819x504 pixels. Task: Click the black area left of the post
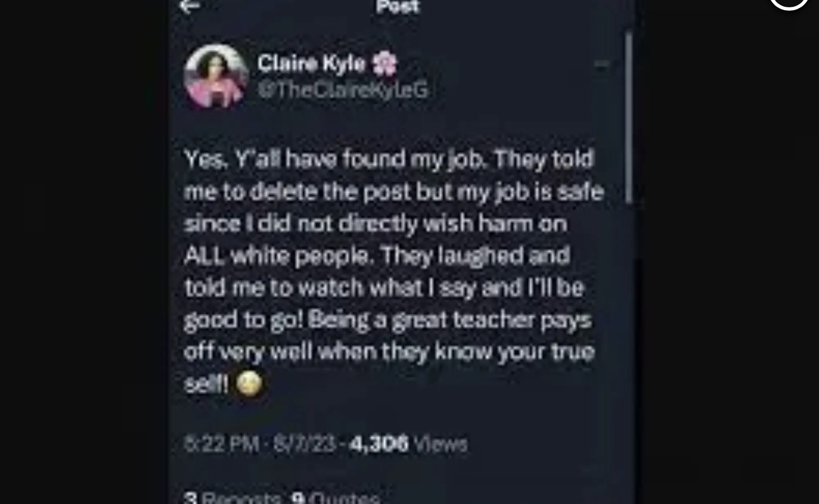pos(84,252)
